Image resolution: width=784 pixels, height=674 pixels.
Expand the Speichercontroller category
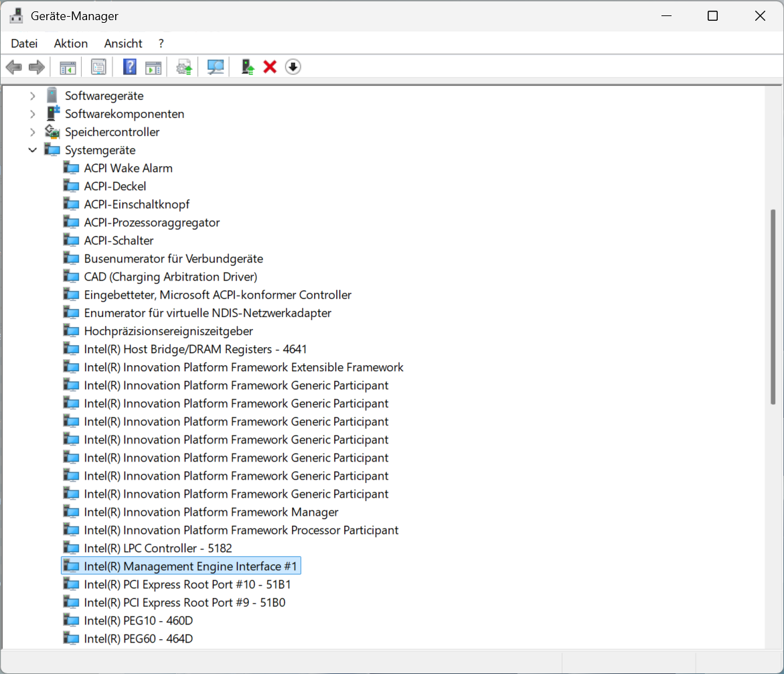click(33, 132)
